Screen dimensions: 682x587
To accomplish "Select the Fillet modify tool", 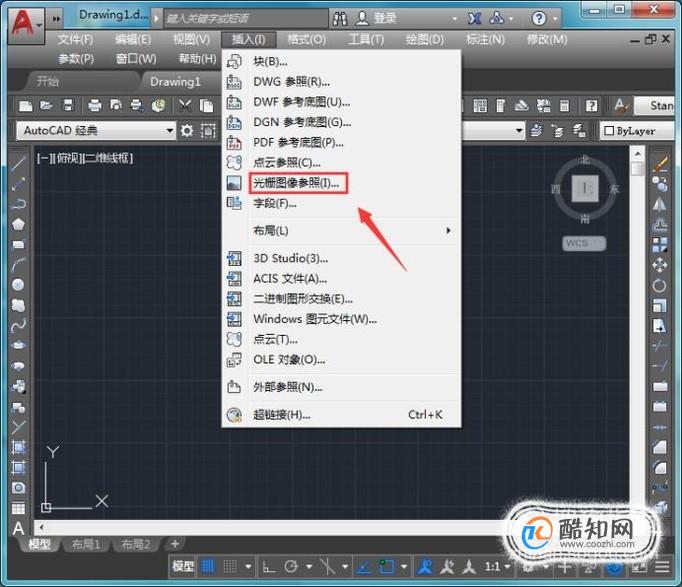I will click(660, 467).
